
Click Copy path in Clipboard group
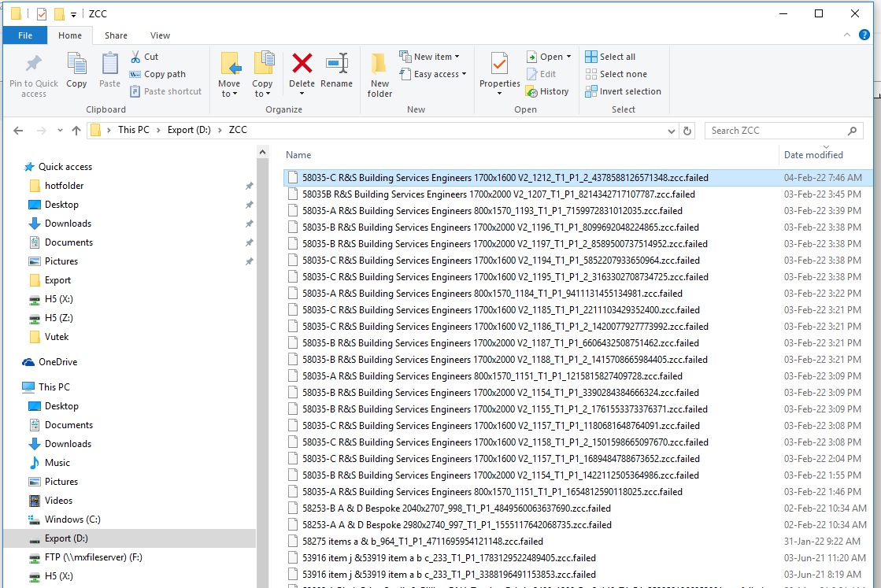click(158, 74)
